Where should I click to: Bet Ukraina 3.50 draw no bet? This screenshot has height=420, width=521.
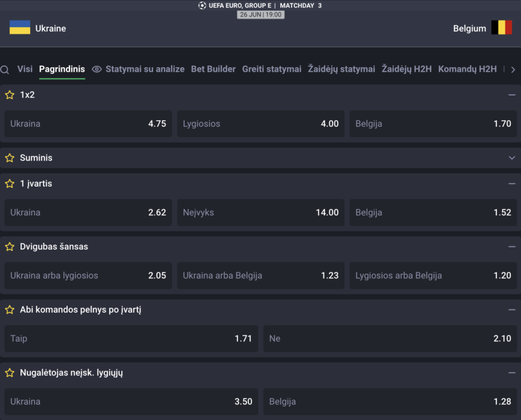[x=131, y=401]
